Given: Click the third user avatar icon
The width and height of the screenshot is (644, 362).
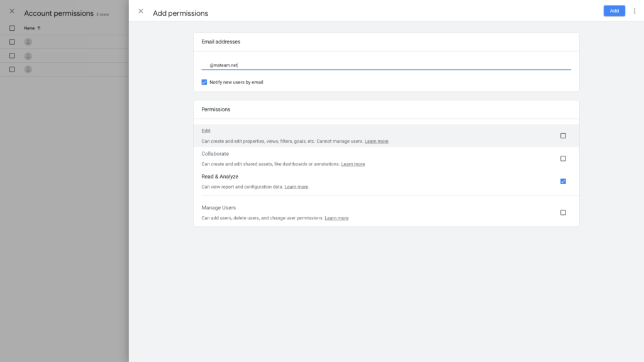Looking at the screenshot, I should tap(27, 70).
